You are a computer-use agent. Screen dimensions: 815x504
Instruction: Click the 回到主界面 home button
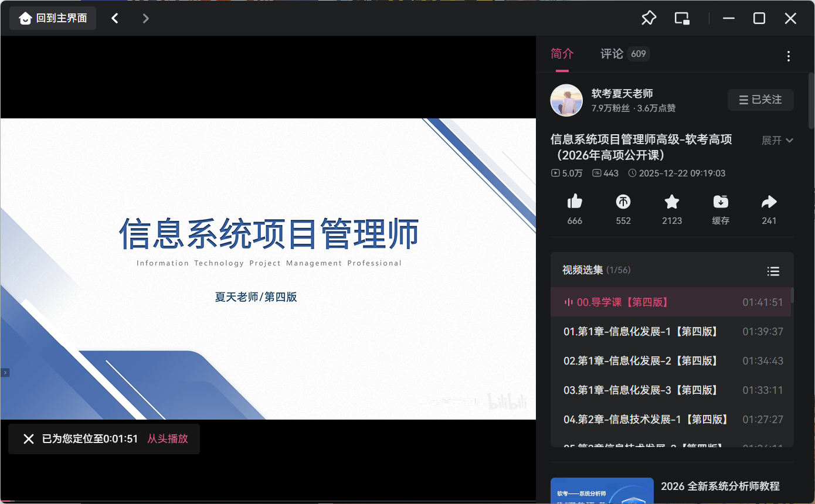[53, 18]
